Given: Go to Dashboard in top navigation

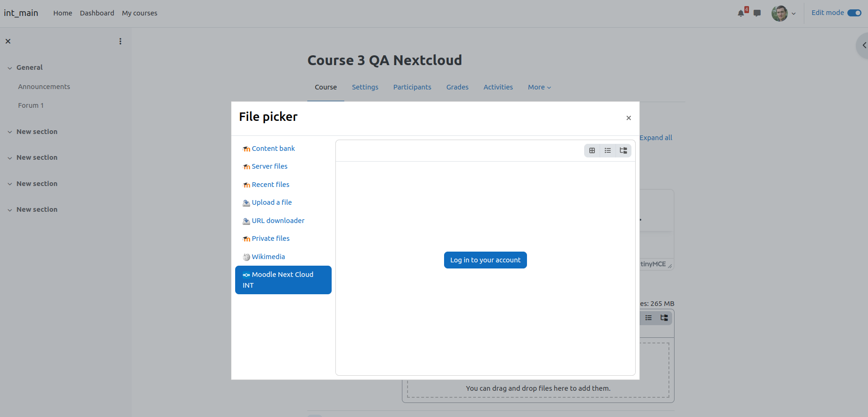Looking at the screenshot, I should (x=97, y=13).
